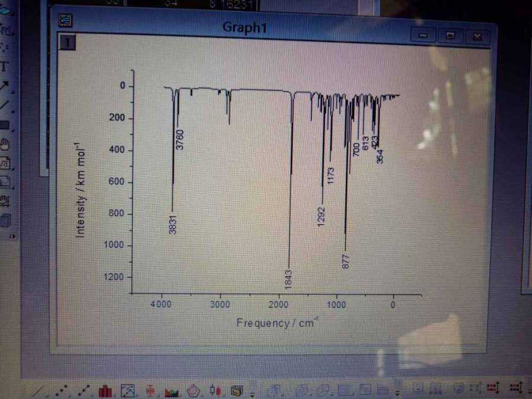
Task: Select the Pan hand tool
Action: pyautogui.click(x=5, y=144)
